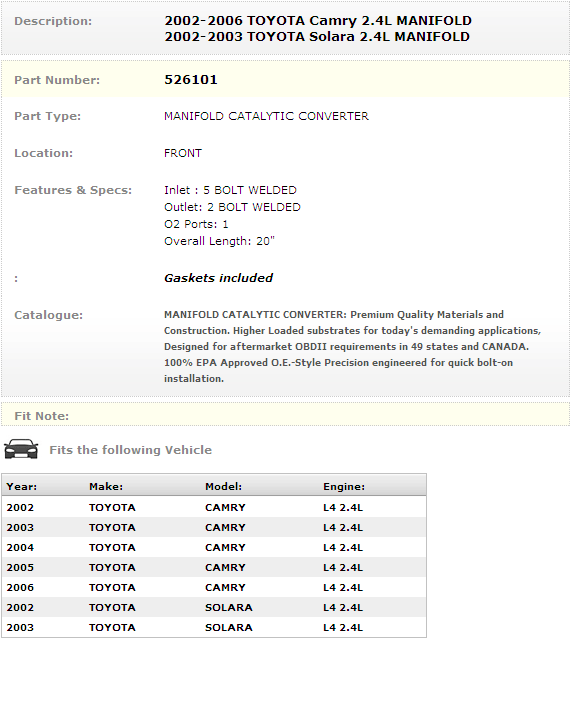
Task: Click the Gaskets included text
Action: [x=219, y=278]
